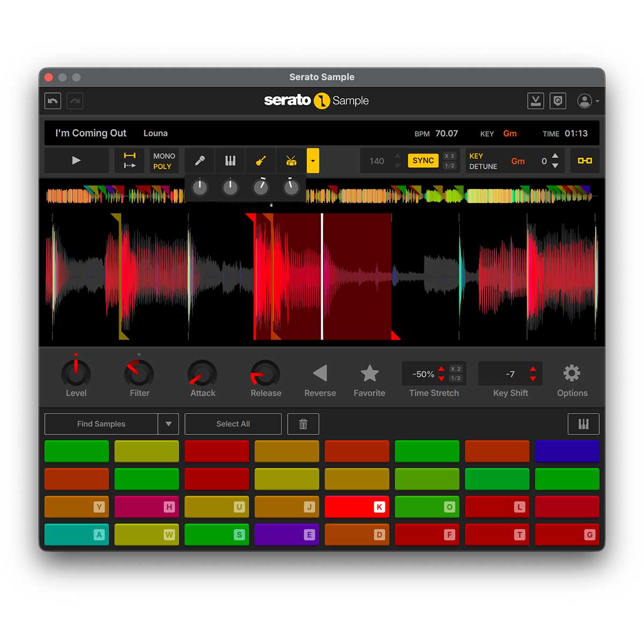This screenshot has height=644, width=644.
Task: Mark the sample as Favorite
Action: pos(369,374)
